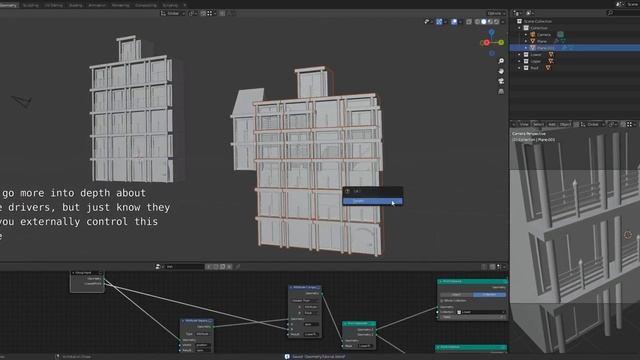This screenshot has height=360, width=640.
Task: Click the node tree name field
Action: click(x=184, y=267)
